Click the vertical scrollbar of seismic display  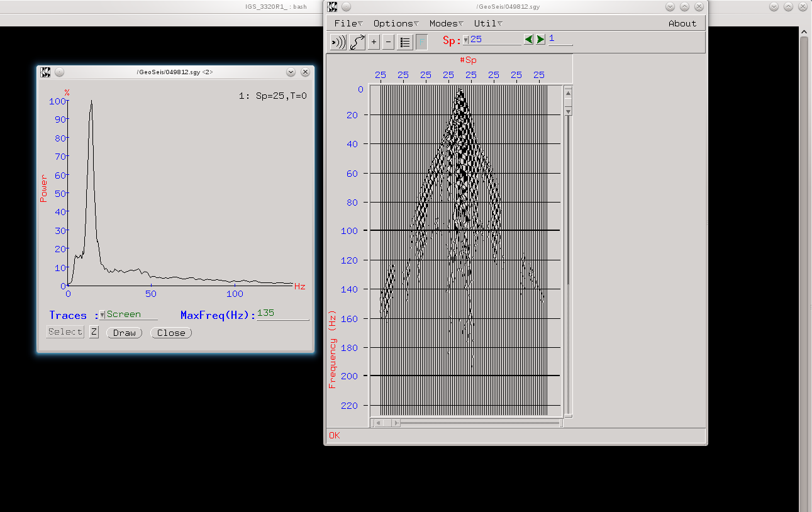click(x=568, y=252)
